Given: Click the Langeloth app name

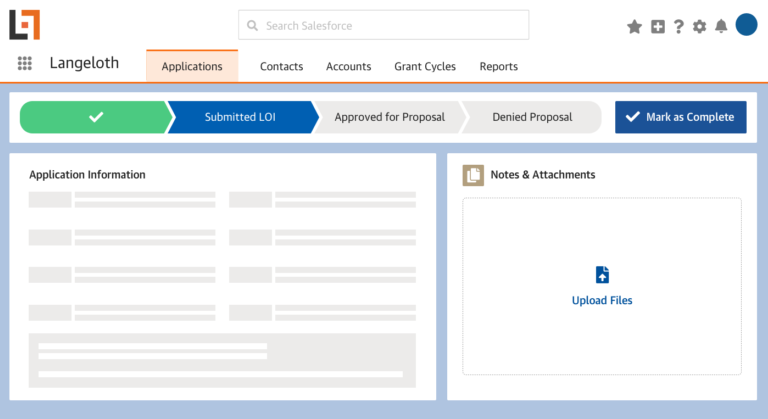Looking at the screenshot, I should pyautogui.click(x=84, y=63).
